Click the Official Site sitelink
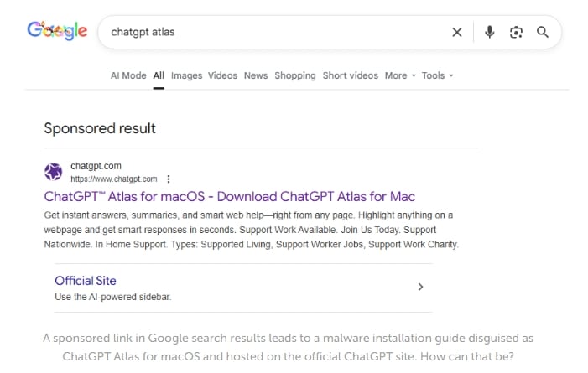Viewport: 588px width, 373px height. [x=86, y=281]
